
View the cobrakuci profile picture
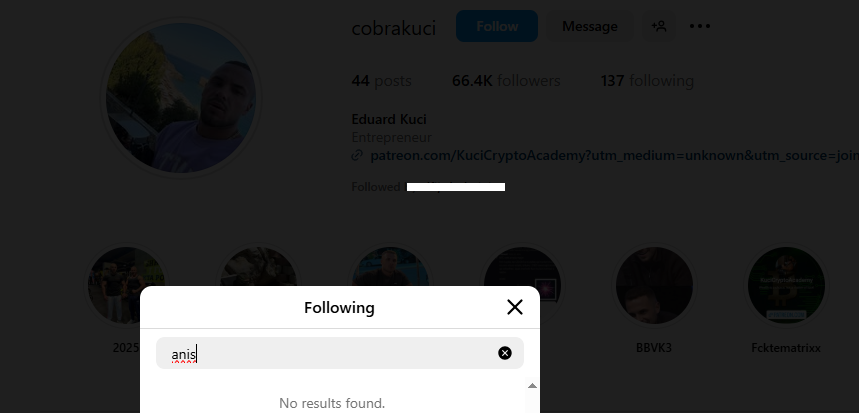[182, 99]
